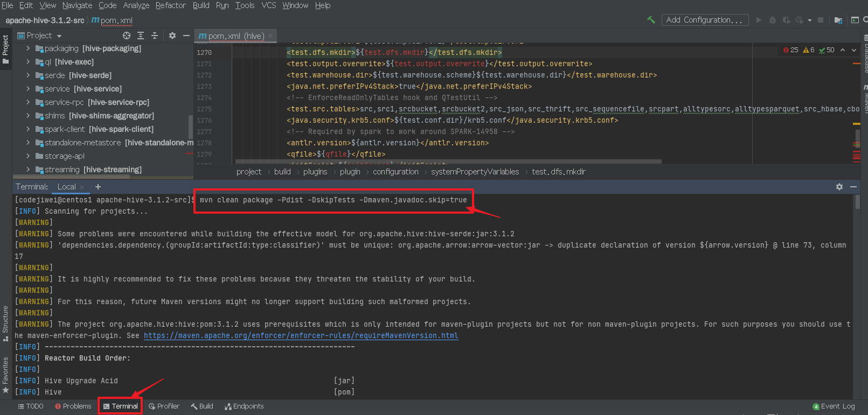Open the Event Log

834,406
